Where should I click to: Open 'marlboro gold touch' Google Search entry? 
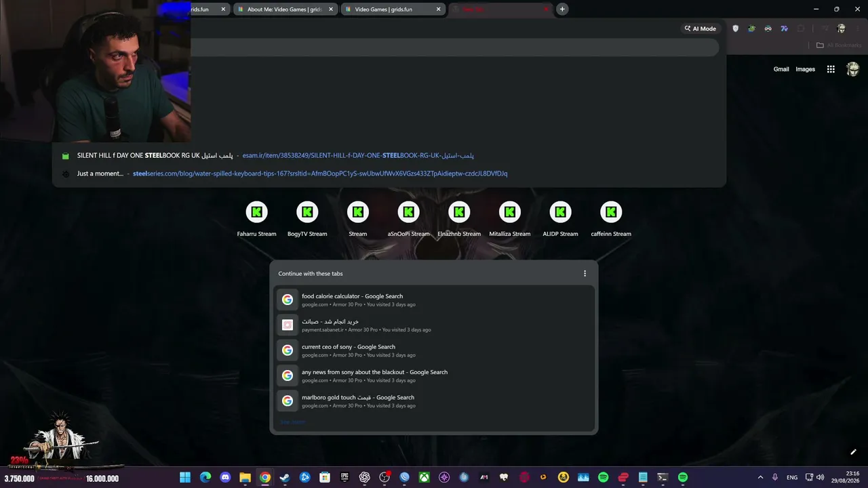coord(434,401)
